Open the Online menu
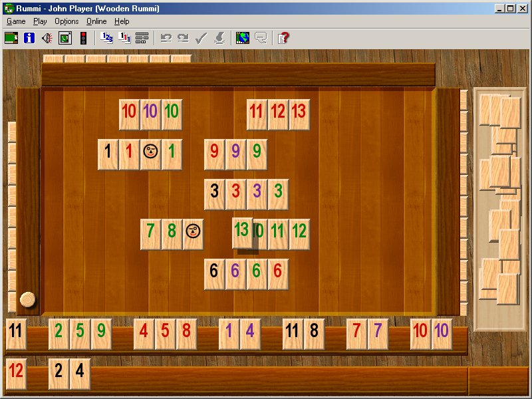This screenshot has width=532, height=399. coord(96,21)
